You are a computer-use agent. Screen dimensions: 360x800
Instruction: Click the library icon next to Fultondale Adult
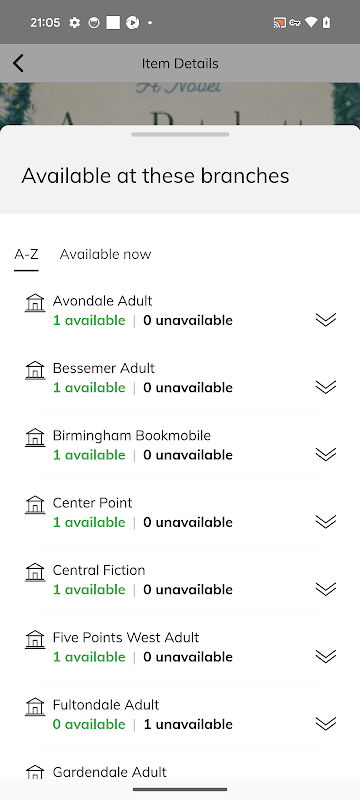(35, 707)
